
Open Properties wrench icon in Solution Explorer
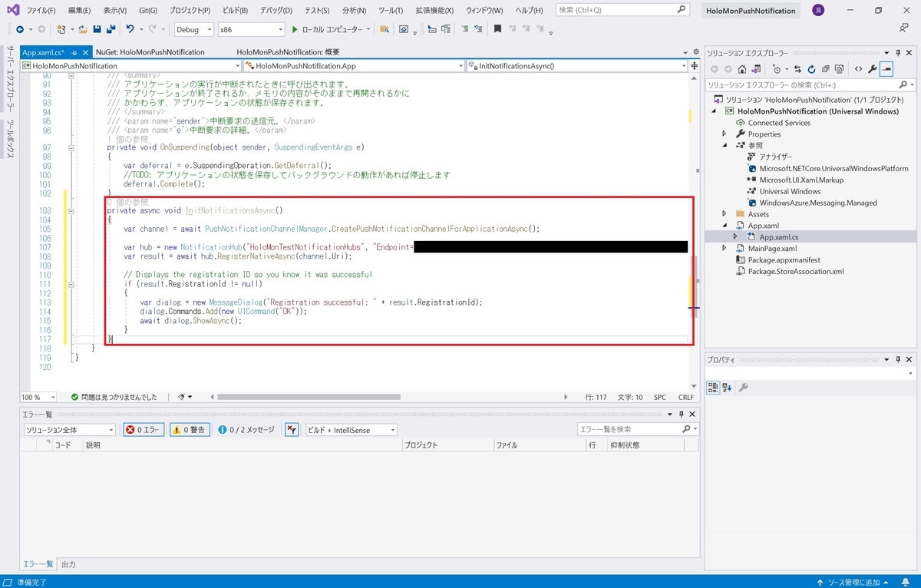873,69
